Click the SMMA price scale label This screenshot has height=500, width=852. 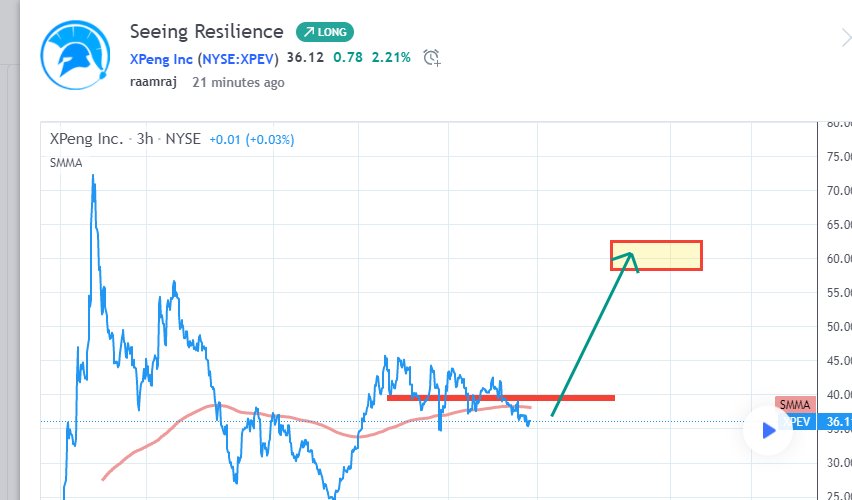795,404
